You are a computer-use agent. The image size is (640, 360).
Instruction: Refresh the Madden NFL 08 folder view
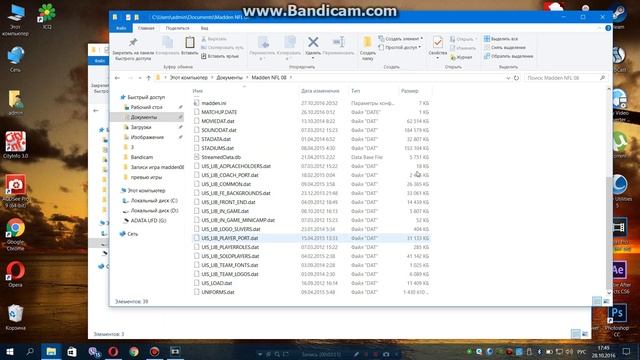(x=516, y=78)
